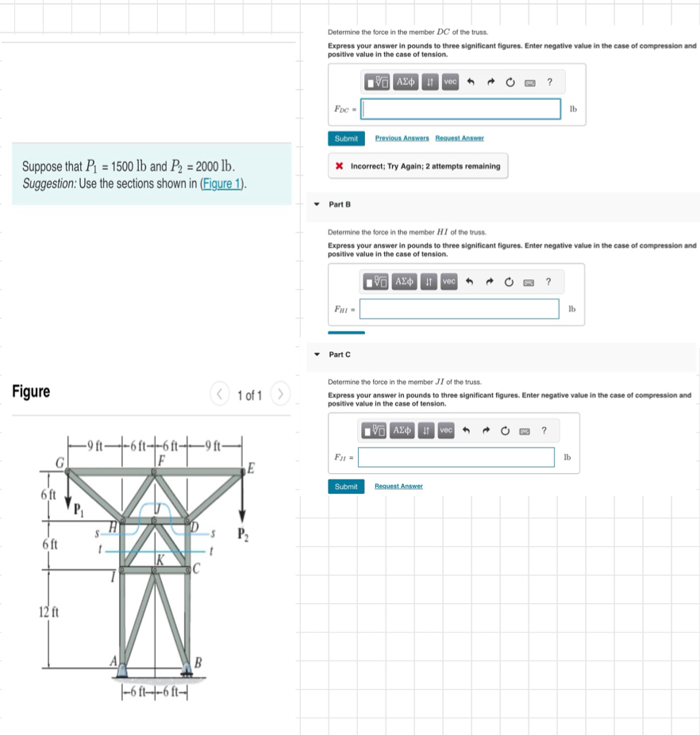Reset the answer using circular arrow in Part A
This screenshot has width=700, height=735.
pos(509,81)
